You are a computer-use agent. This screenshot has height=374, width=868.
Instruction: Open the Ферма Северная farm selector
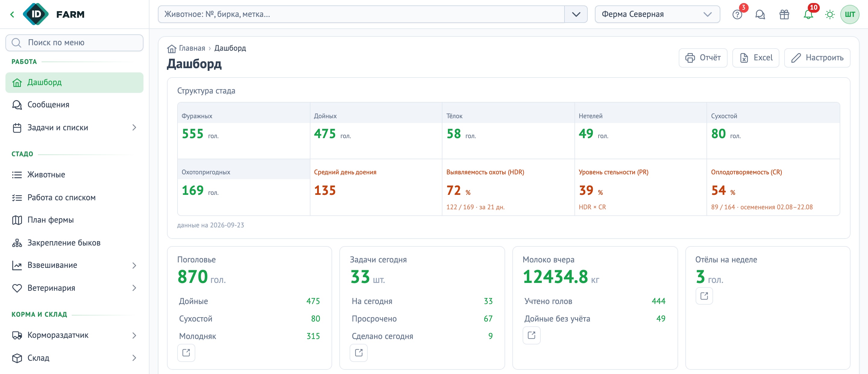(657, 14)
